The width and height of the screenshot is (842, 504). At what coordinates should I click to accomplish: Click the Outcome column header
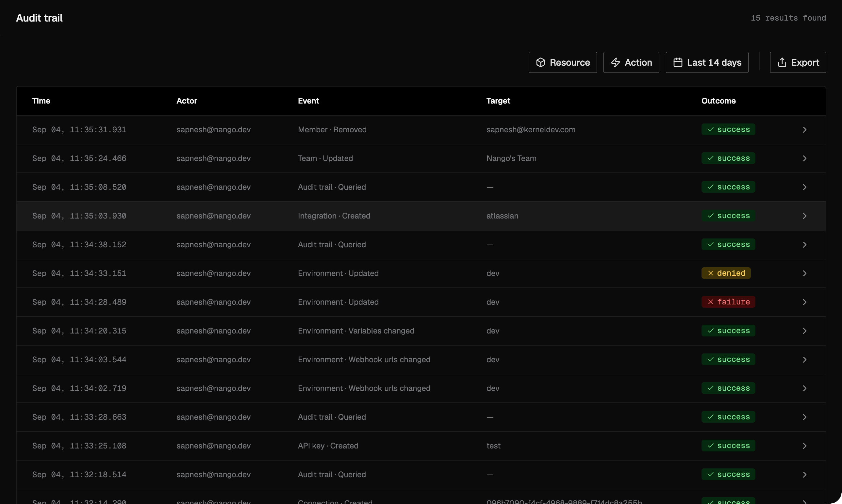[x=718, y=101]
